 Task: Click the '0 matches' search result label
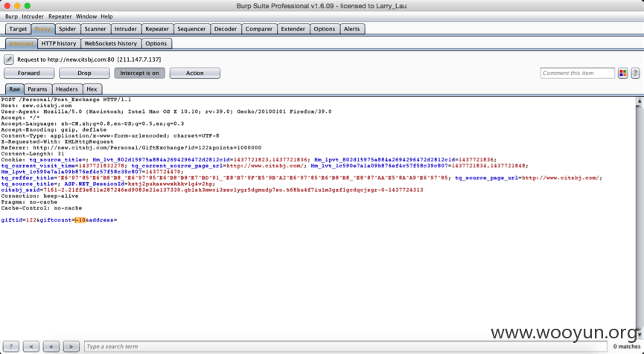point(626,347)
